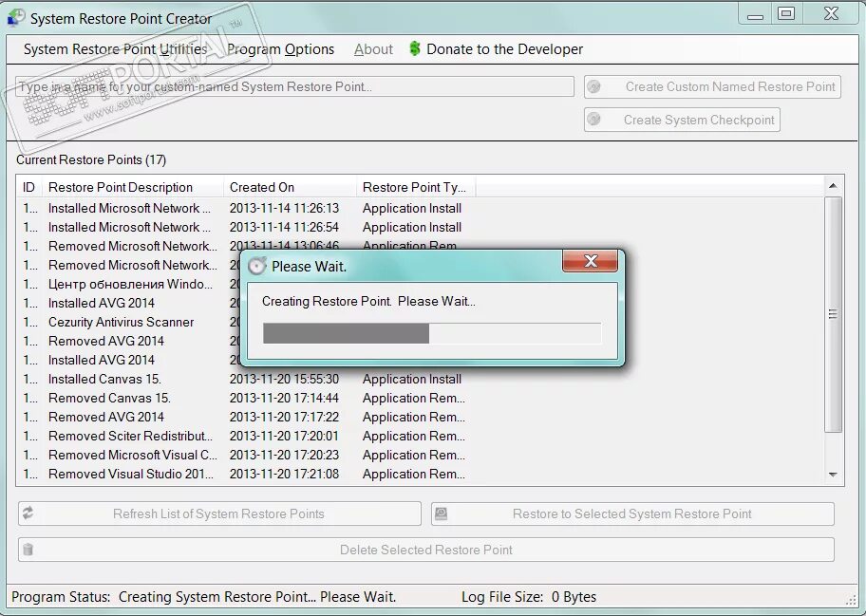
Task: Click the app icon in title bar
Action: (15, 18)
